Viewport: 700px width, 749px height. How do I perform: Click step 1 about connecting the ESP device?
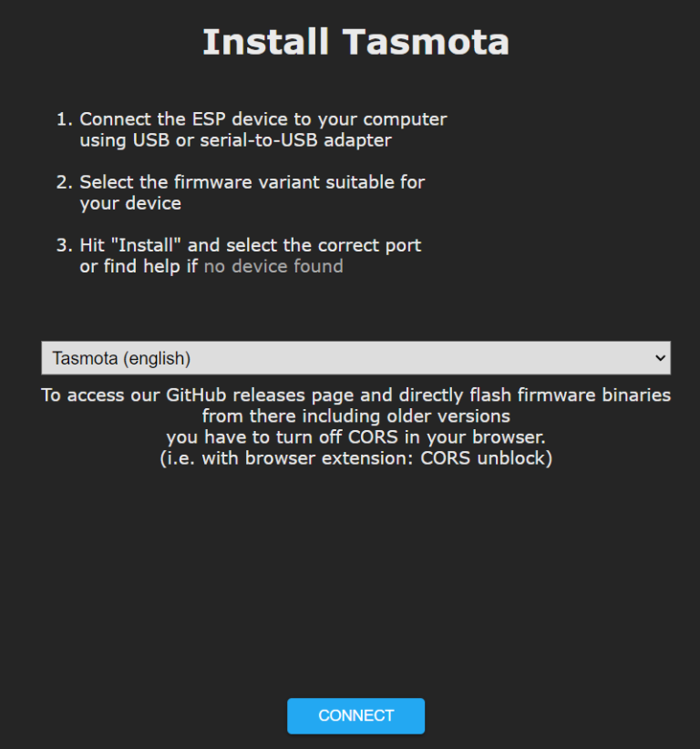pyautogui.click(x=263, y=128)
